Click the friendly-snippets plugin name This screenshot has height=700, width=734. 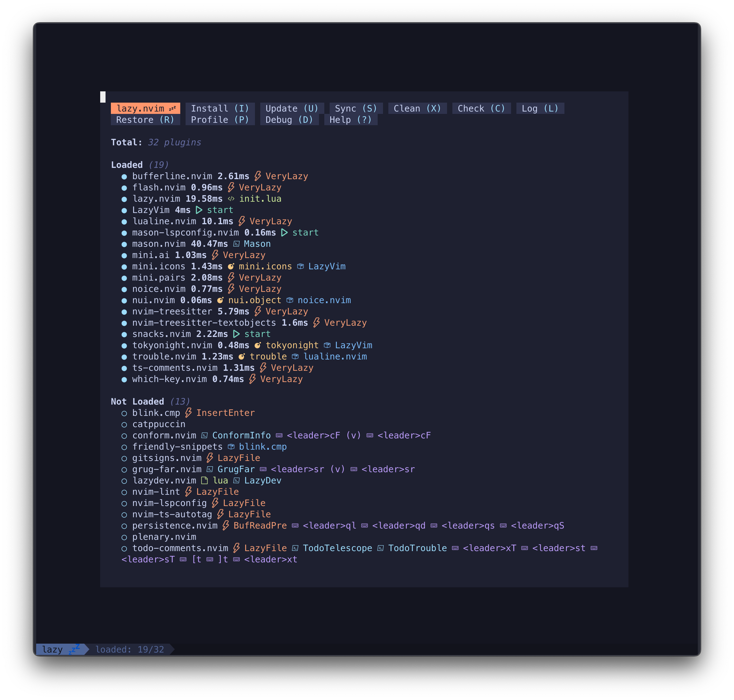pyautogui.click(x=178, y=447)
